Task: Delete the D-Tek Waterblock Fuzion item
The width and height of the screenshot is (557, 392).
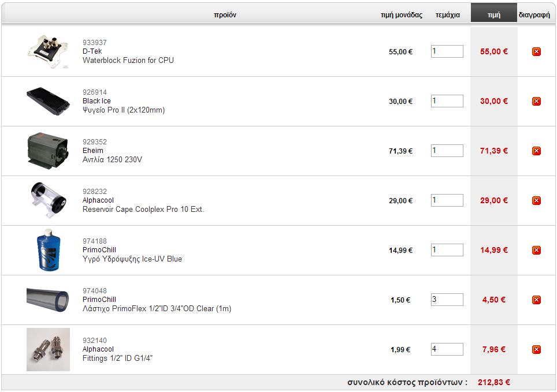Action: click(x=536, y=52)
